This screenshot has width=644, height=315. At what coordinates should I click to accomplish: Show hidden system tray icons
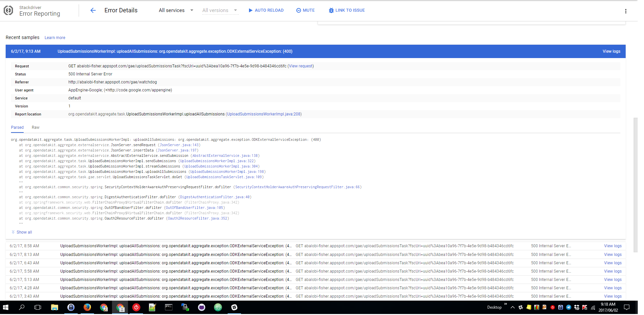[513, 307]
